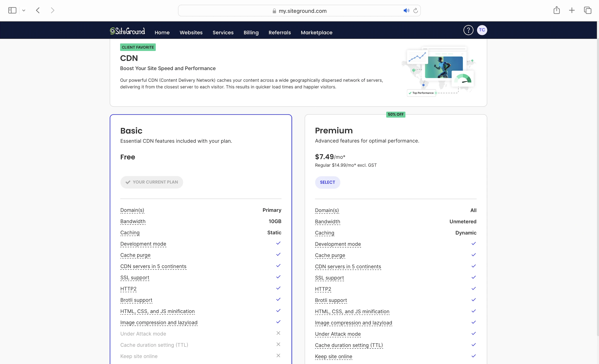Open a new tab with plus icon
Image resolution: width=599 pixels, height=364 pixels.
[572, 10]
